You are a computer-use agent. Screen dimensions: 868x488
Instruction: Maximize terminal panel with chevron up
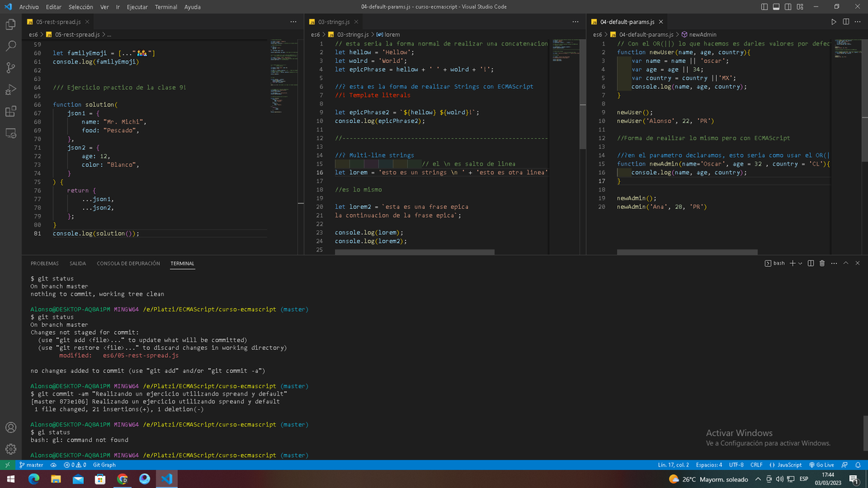coord(846,263)
